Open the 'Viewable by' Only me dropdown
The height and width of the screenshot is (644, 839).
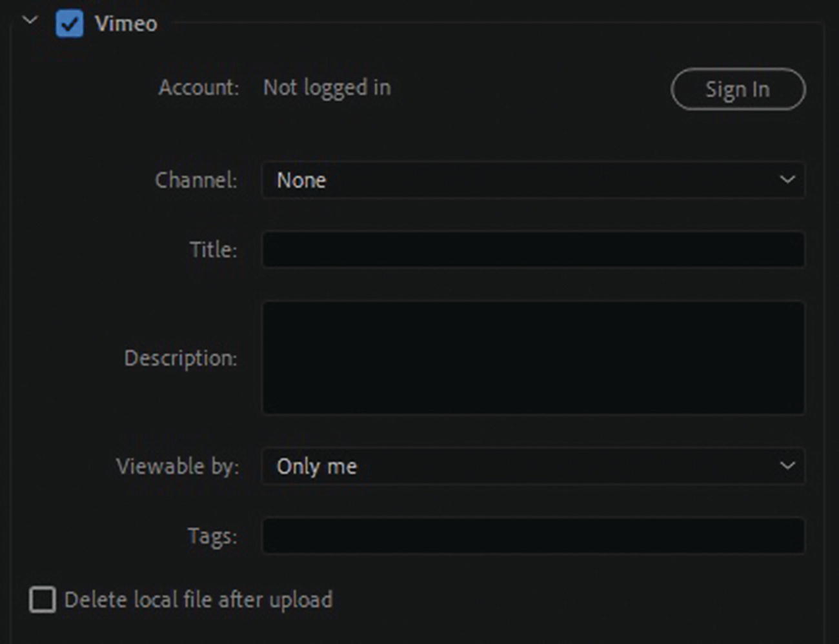pyautogui.click(x=516, y=466)
